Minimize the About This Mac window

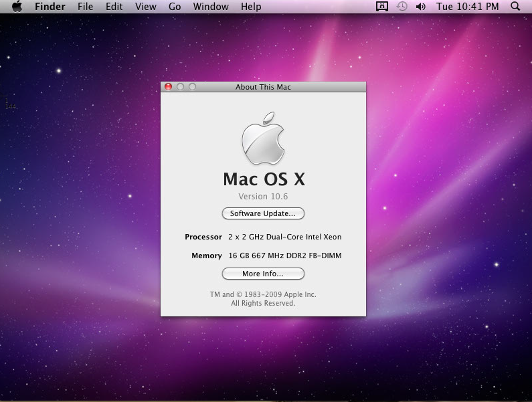pos(181,87)
